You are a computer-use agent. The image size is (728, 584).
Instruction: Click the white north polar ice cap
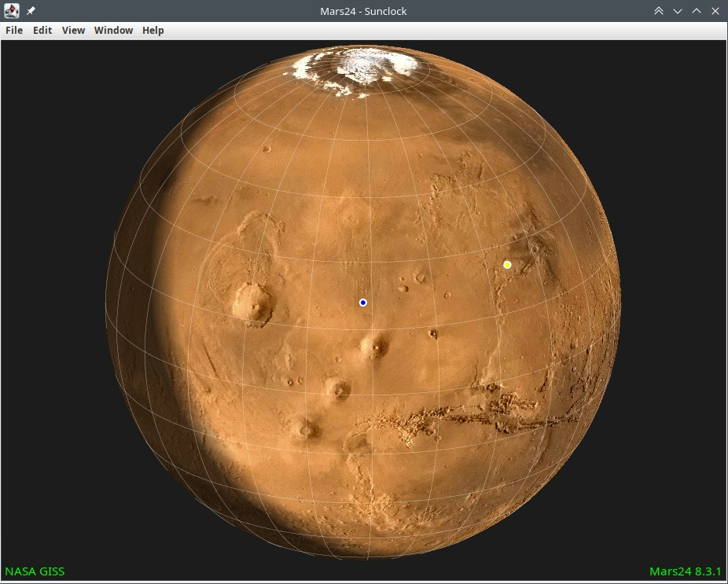(x=358, y=70)
